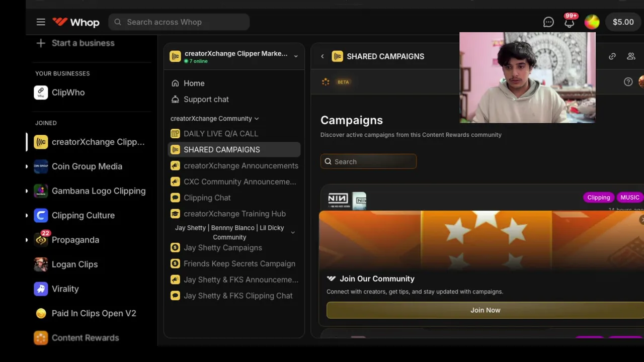
Task: Focus the Search across Whop field
Action: [179, 22]
